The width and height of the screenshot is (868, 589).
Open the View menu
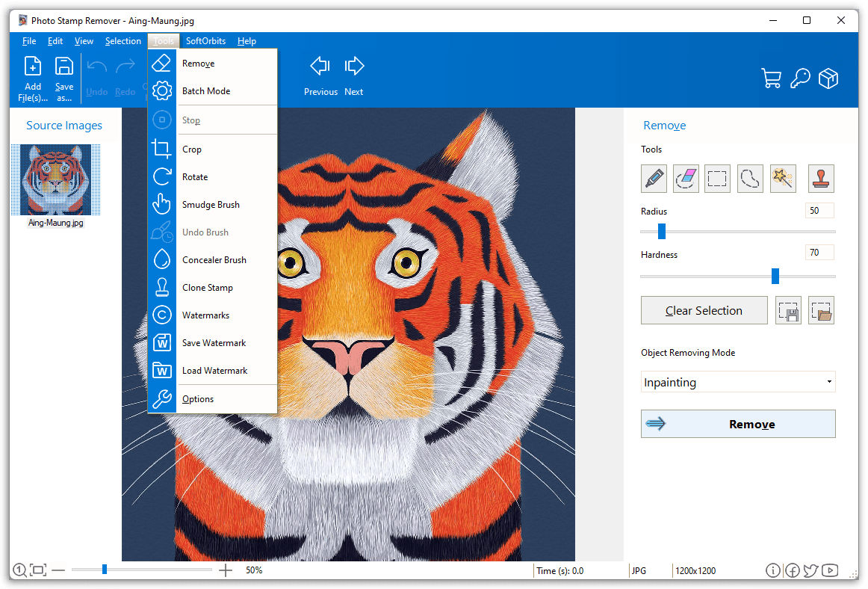point(84,41)
